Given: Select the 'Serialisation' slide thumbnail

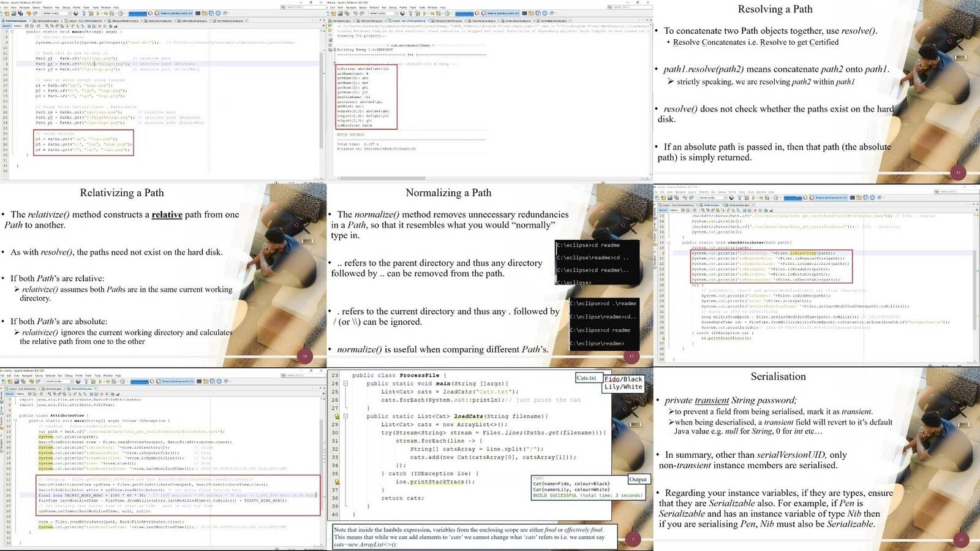Looking at the screenshot, I should coord(816,460).
